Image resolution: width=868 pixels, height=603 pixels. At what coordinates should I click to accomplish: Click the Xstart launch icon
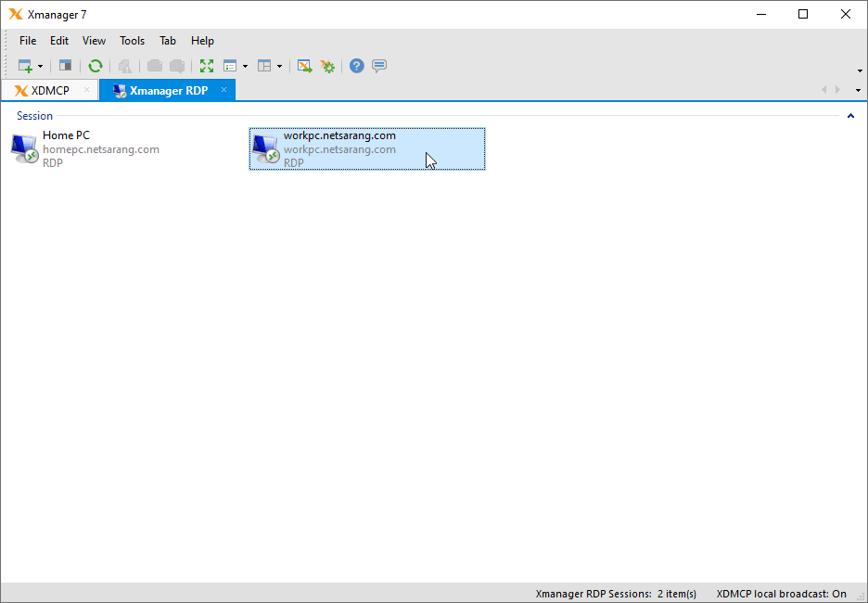[x=304, y=66]
